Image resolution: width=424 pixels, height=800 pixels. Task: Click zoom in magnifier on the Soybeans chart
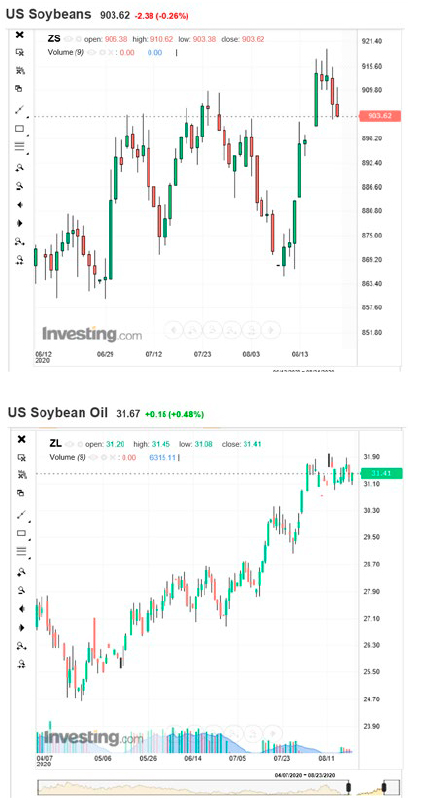point(19,167)
